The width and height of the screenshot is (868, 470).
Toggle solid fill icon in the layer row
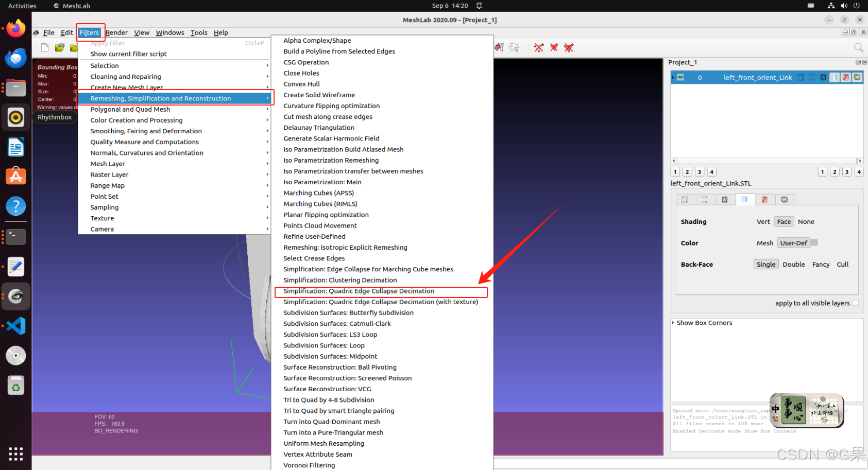tap(835, 77)
